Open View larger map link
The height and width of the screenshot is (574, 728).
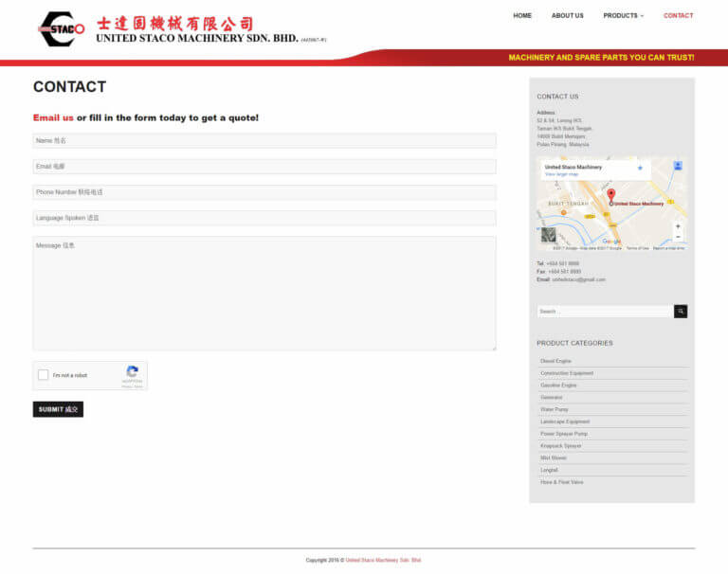pyautogui.click(x=561, y=174)
